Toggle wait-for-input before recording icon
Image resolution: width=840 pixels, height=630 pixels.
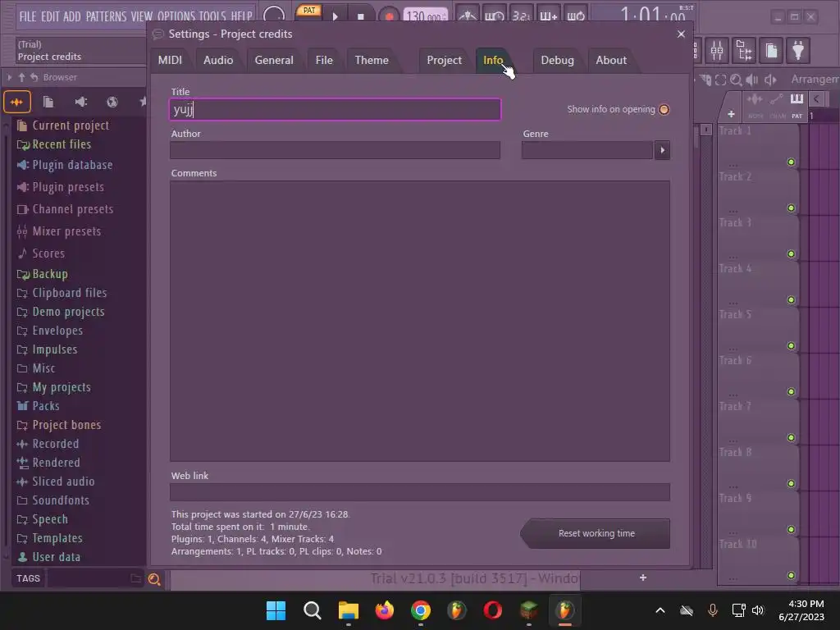tap(494, 16)
